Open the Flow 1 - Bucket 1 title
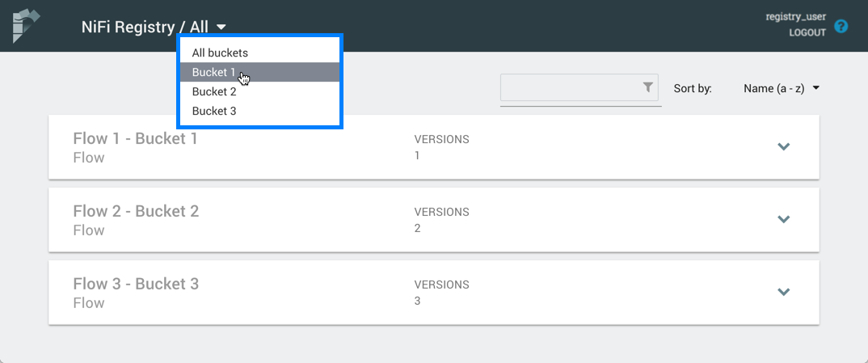 [135, 138]
